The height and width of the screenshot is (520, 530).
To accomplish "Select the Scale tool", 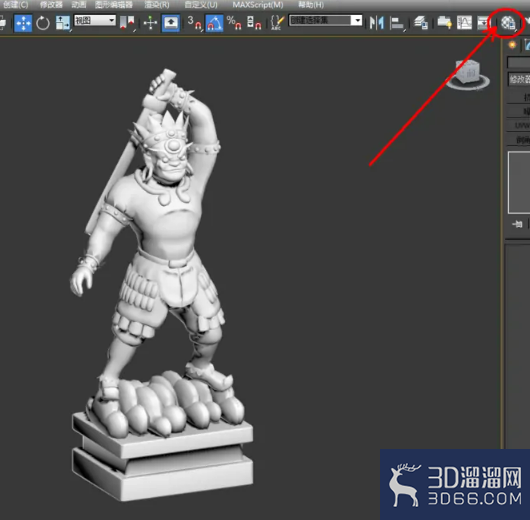I will 63,23.
